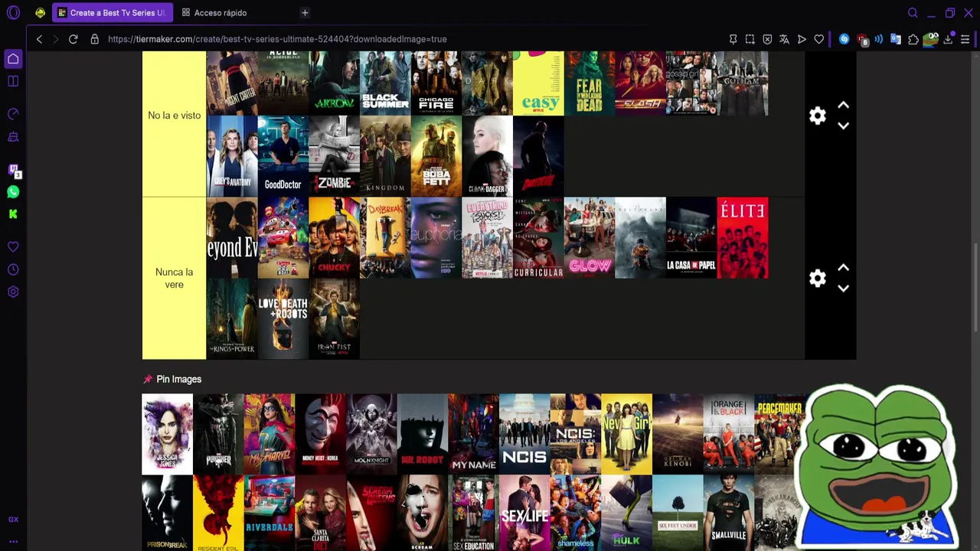
Task: Select the Smallville poster in image pool
Action: tap(729, 513)
